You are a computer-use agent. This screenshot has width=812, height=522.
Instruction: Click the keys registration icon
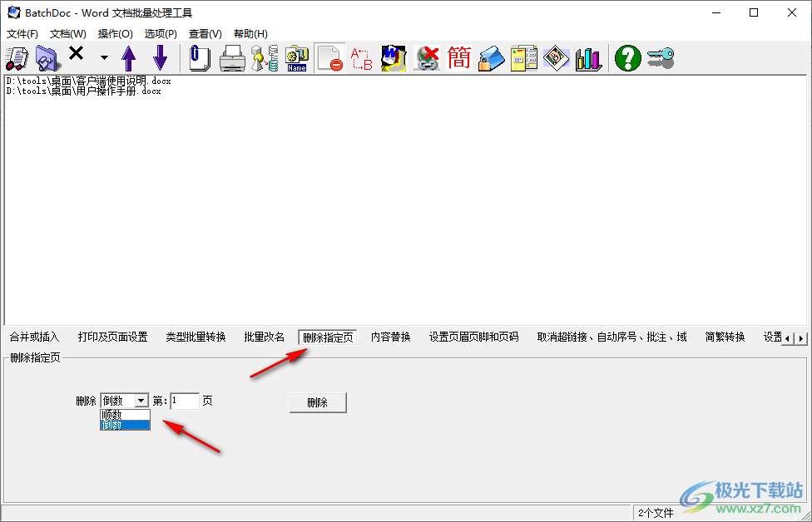pos(661,58)
